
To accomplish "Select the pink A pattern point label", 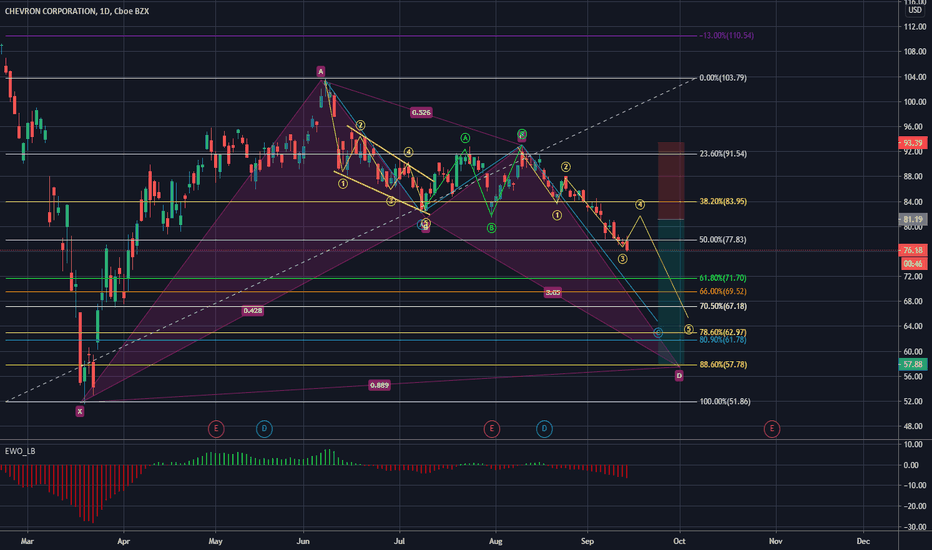I will click(321, 71).
